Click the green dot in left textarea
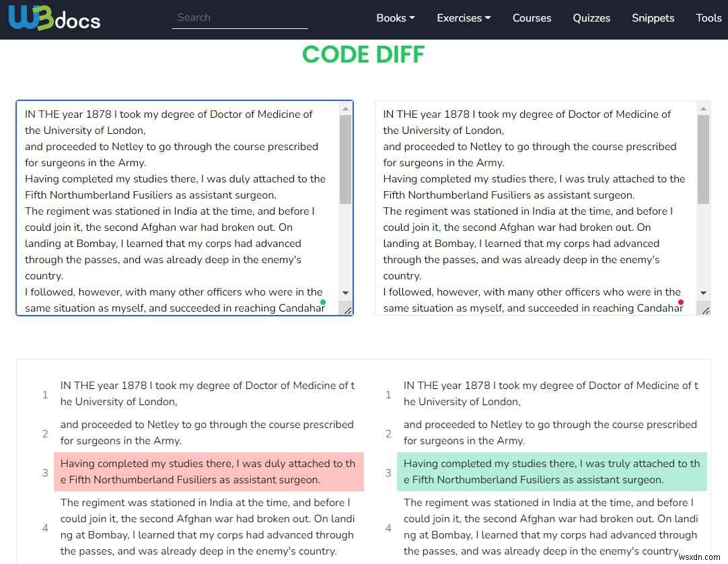 click(x=323, y=302)
